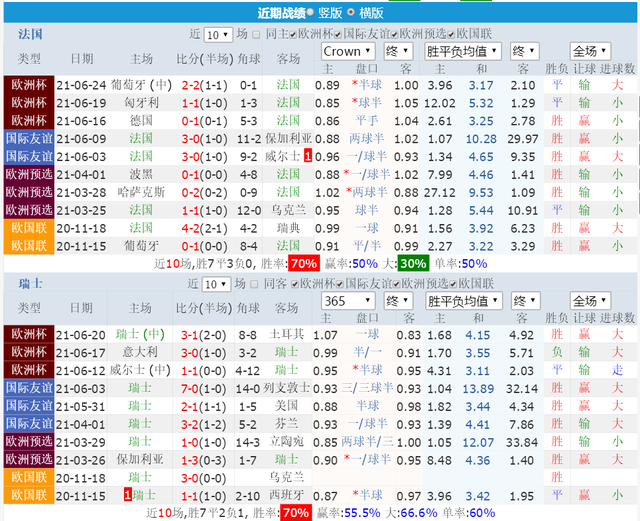Toggle 同客 checkbox in Switzerland section
640x521 pixels.
[254, 284]
